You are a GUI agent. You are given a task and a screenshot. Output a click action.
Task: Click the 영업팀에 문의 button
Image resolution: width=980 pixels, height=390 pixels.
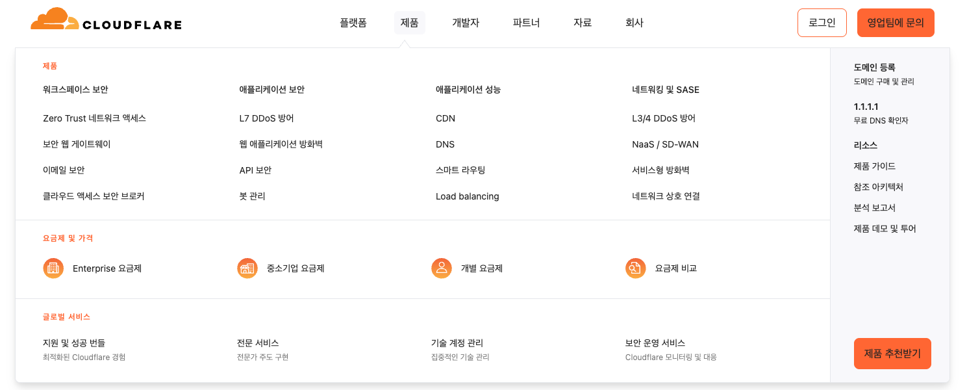tap(896, 22)
